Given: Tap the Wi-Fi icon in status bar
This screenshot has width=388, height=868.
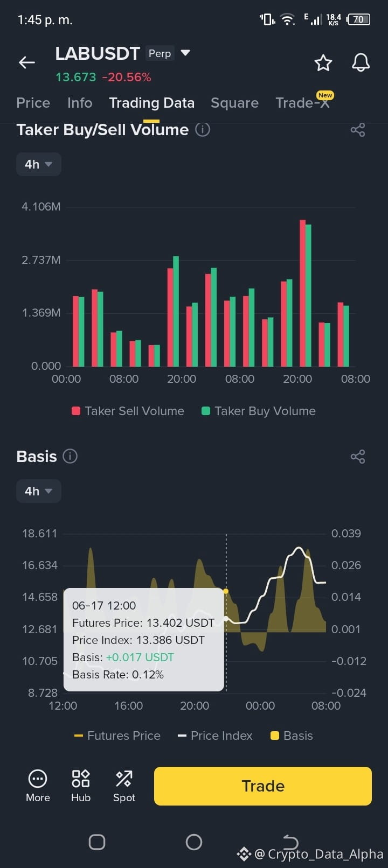Looking at the screenshot, I should pos(288,20).
